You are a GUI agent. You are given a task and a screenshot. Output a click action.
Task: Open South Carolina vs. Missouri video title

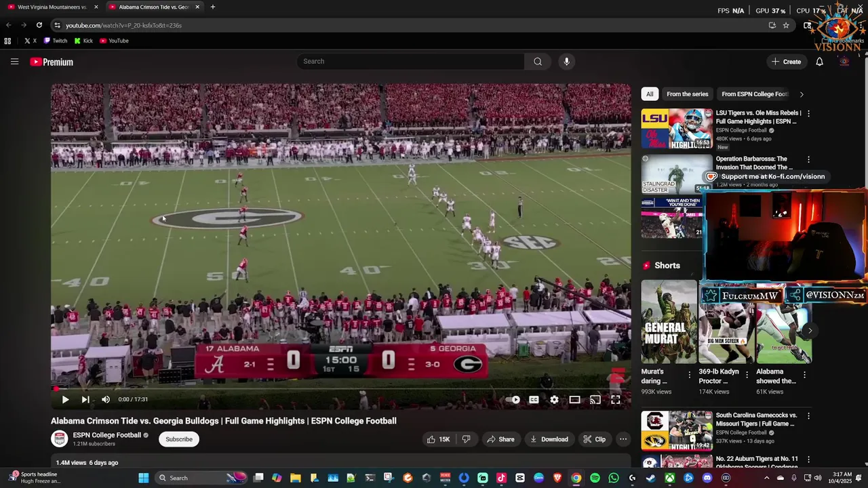pos(757,420)
